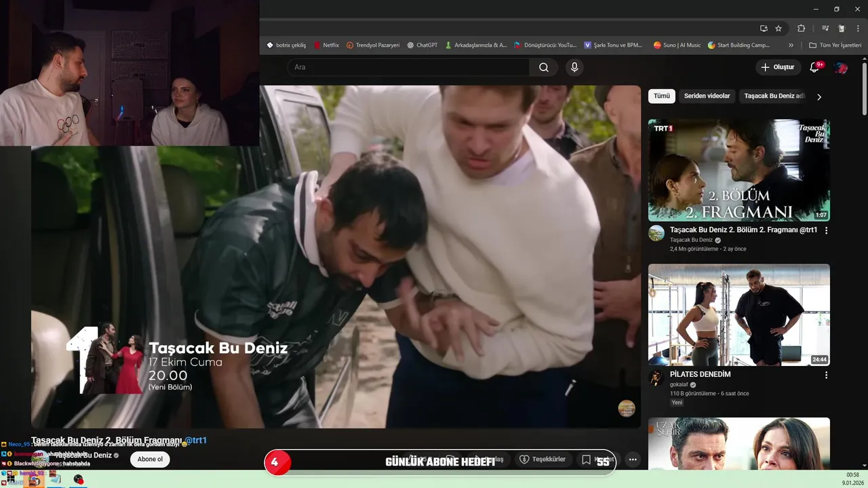Viewport: 868px width, 488px height.
Task: Open Tüm Yer İşaretleri folder
Action: point(835,45)
